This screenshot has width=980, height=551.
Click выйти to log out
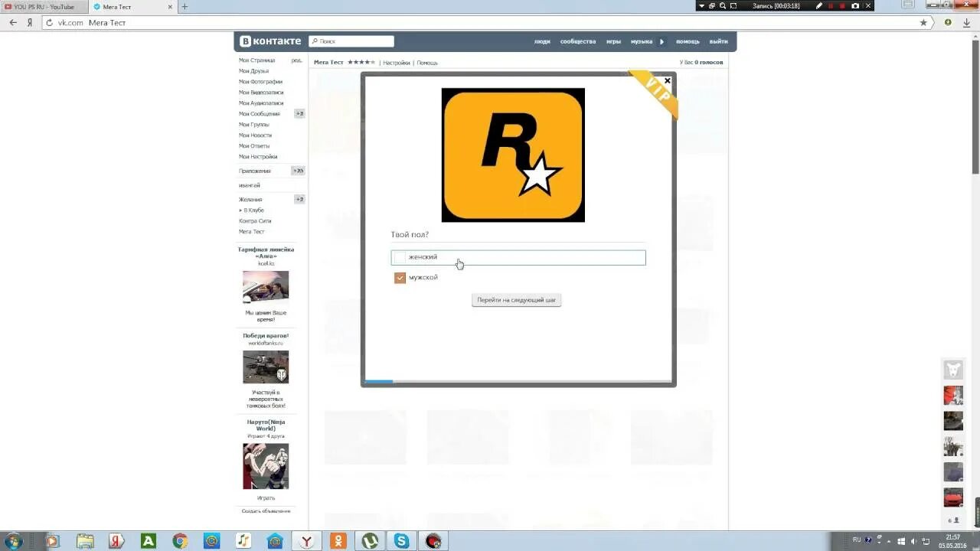click(x=718, y=41)
